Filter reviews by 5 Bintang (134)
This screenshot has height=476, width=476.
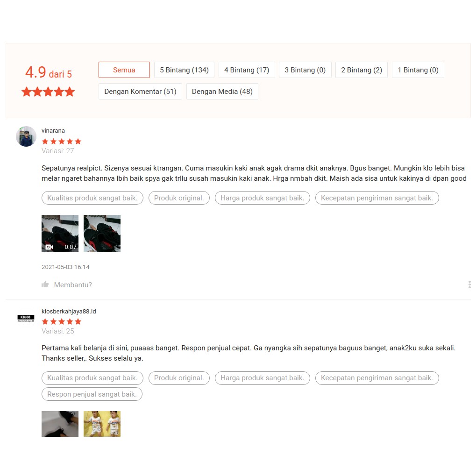184,70
